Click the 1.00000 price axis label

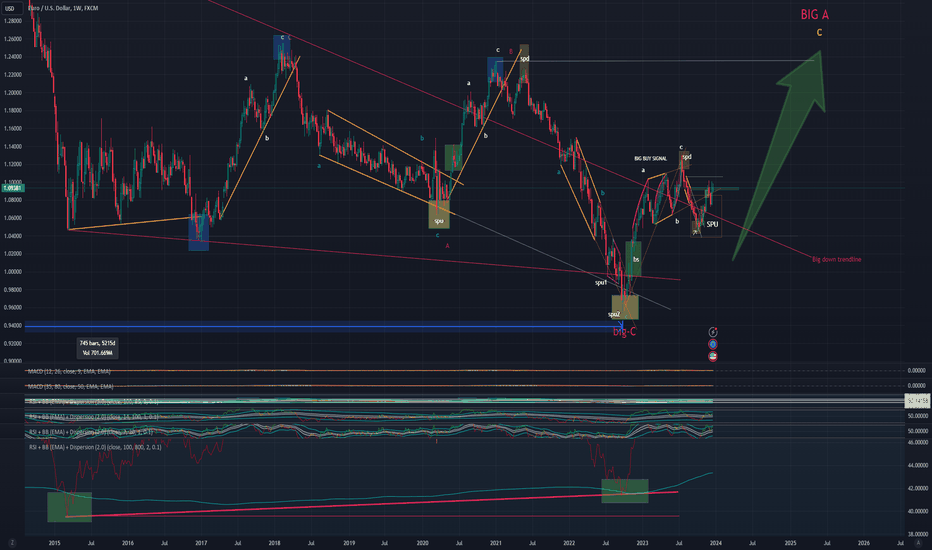[x=12, y=272]
